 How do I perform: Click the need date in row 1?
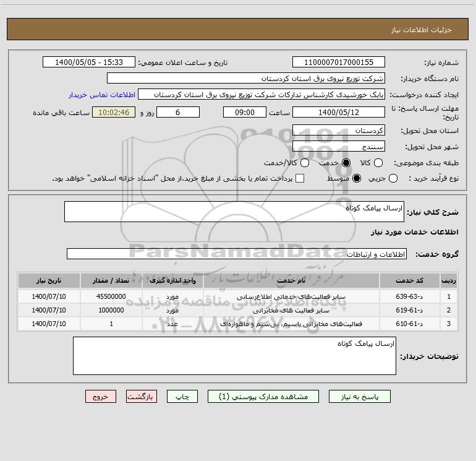[x=49, y=296]
